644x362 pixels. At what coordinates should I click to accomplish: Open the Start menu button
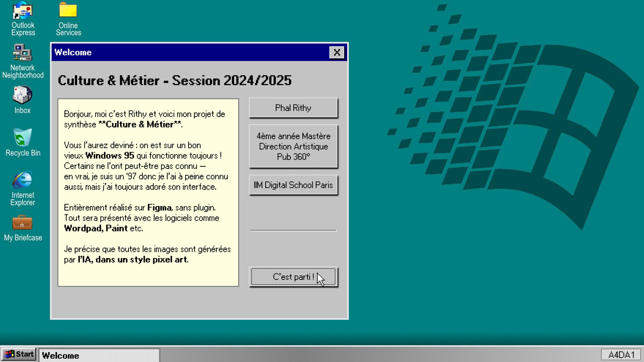(x=19, y=354)
